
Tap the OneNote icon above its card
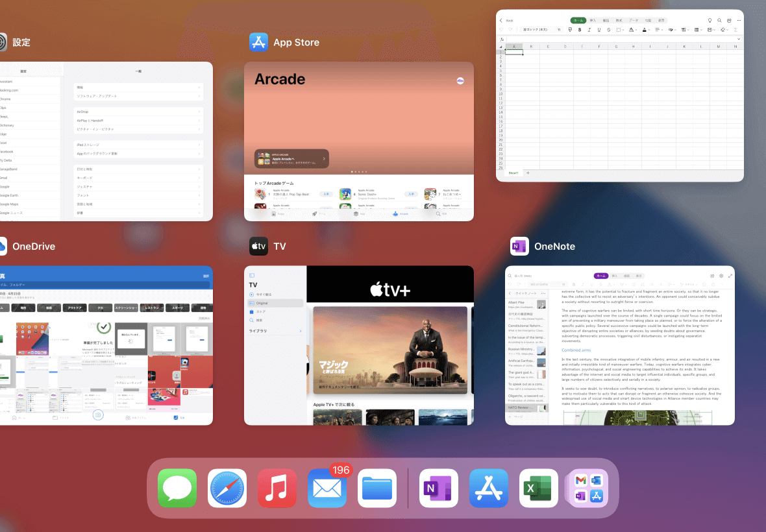[519, 246]
